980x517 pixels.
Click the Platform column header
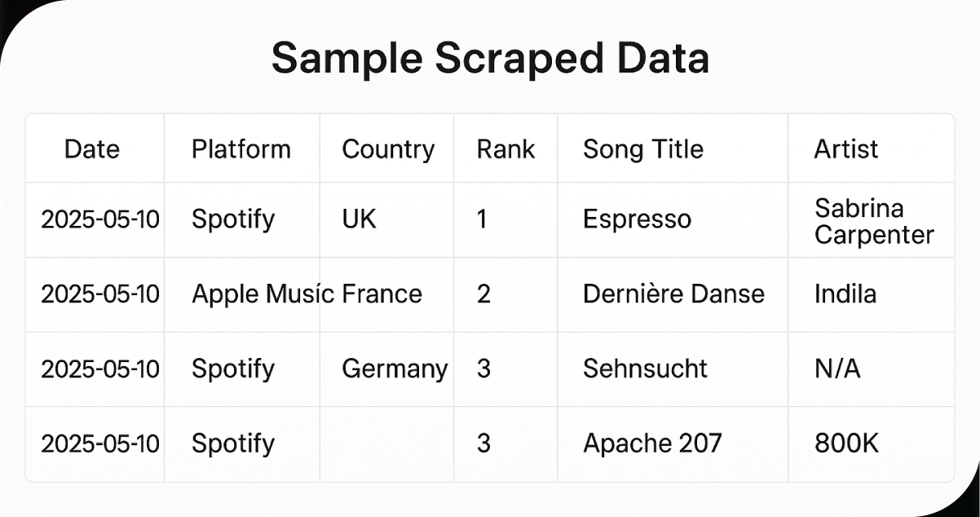point(241,149)
